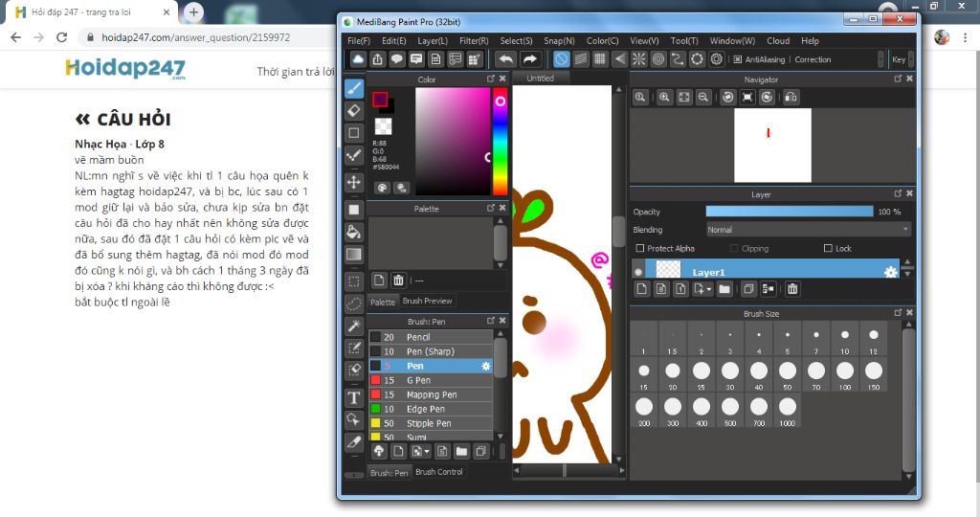Click the Navigator canvas thumbnail
Screen dimensions: 980x517
772,145
